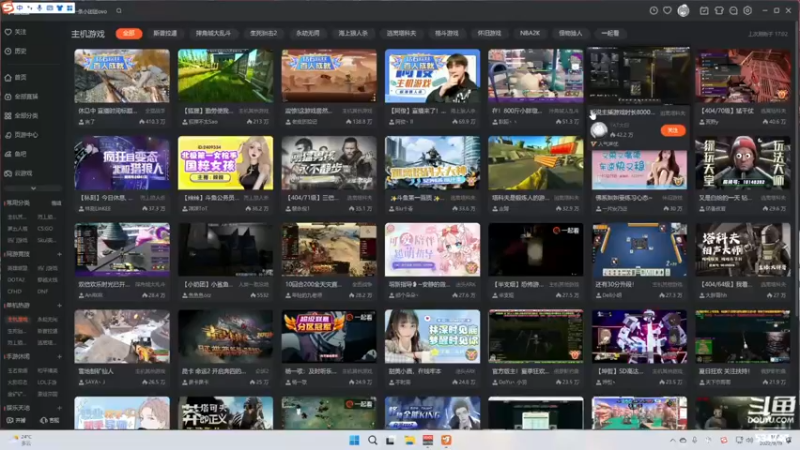
Task: Open DOTA2 link in sidebar
Action: click(x=16, y=280)
